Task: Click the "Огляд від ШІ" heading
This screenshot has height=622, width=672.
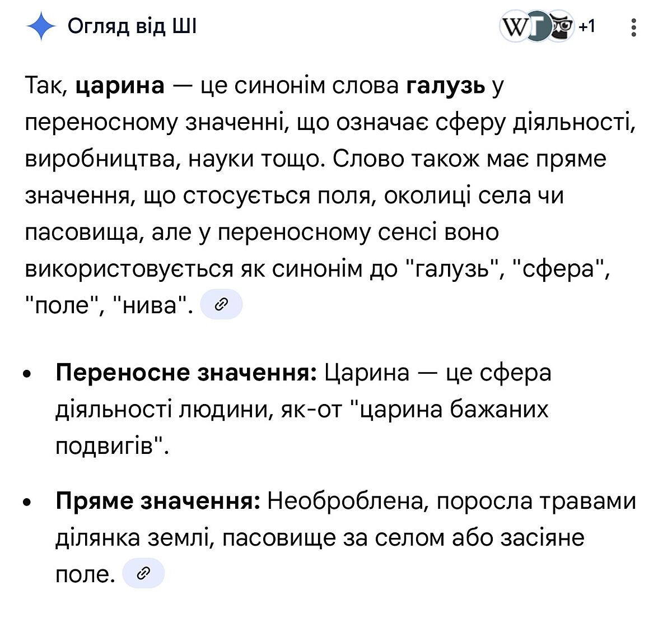Action: 132,27
